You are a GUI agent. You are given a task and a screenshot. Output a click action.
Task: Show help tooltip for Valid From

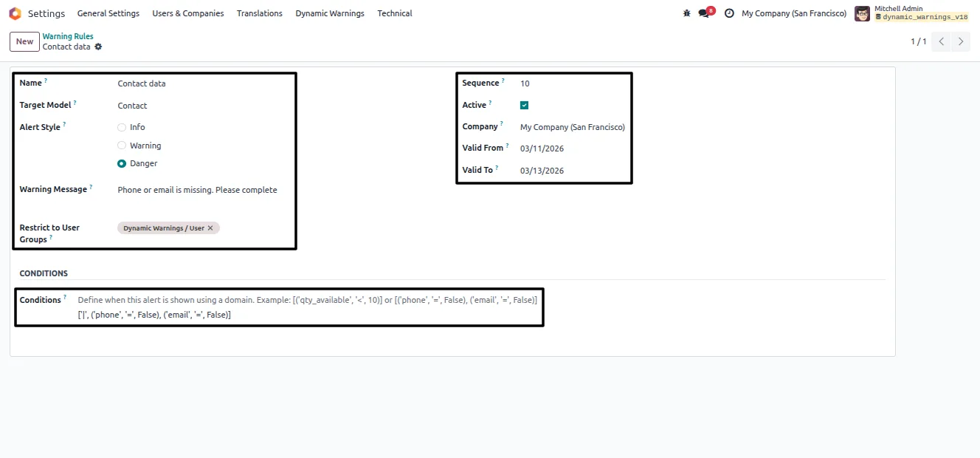click(x=507, y=146)
